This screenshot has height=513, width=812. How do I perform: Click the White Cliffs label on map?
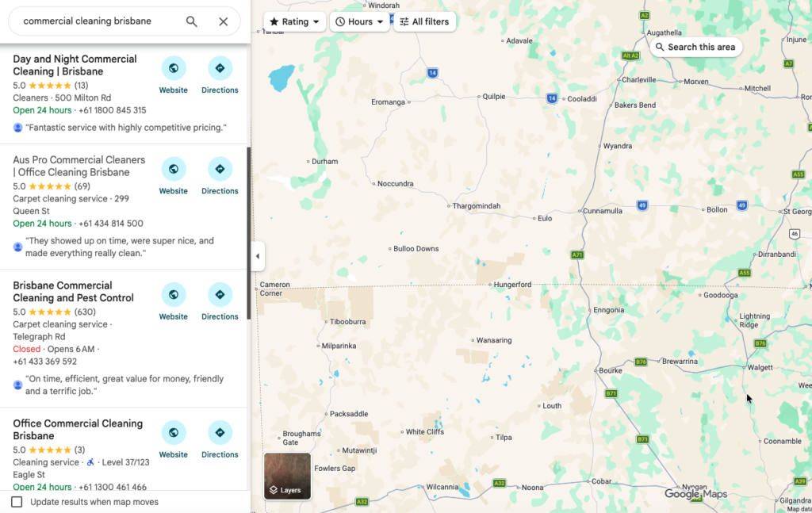425,431
